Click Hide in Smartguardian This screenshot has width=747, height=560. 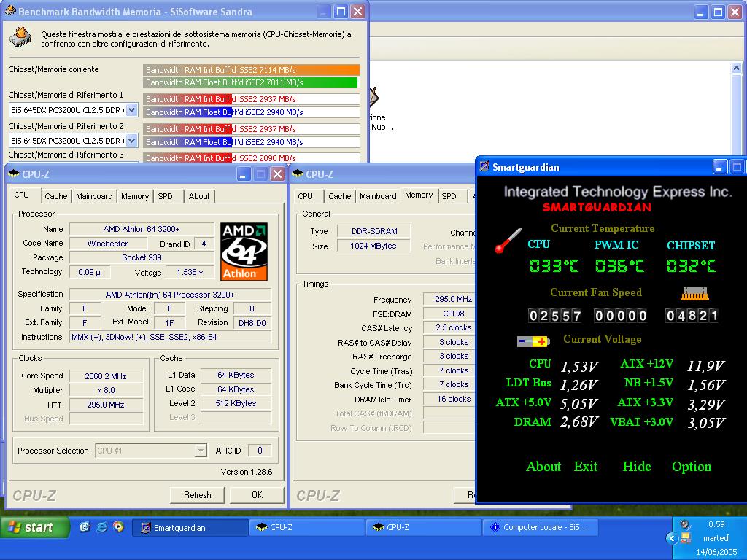point(636,466)
